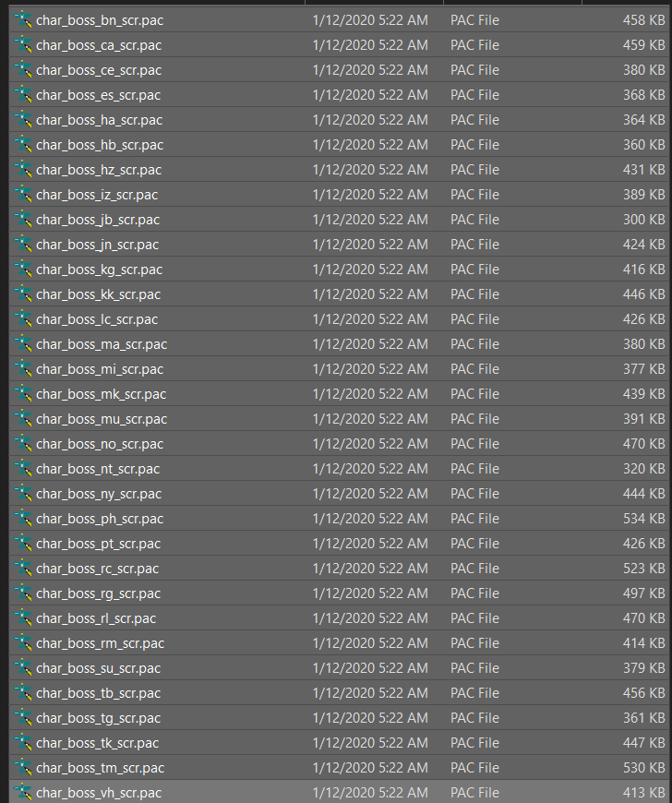
Task: Select file name char_boss_ca_scr.pac
Action: click(99, 44)
